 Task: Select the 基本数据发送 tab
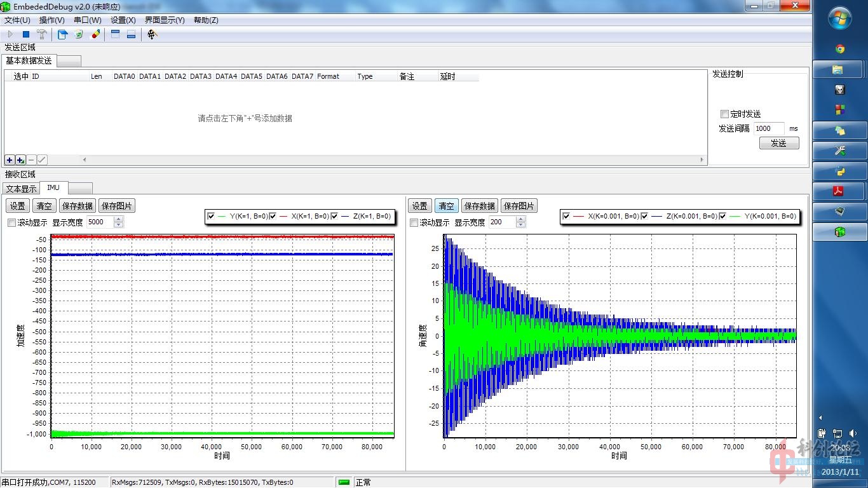click(29, 61)
